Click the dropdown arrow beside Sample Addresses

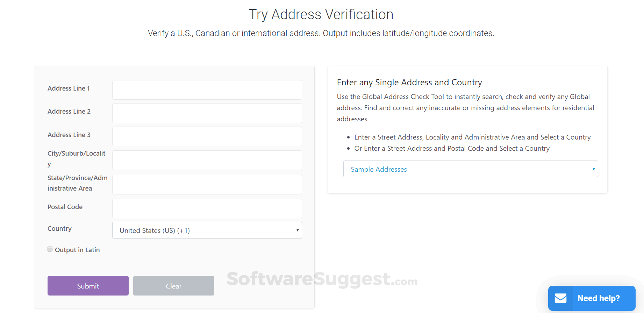593,169
